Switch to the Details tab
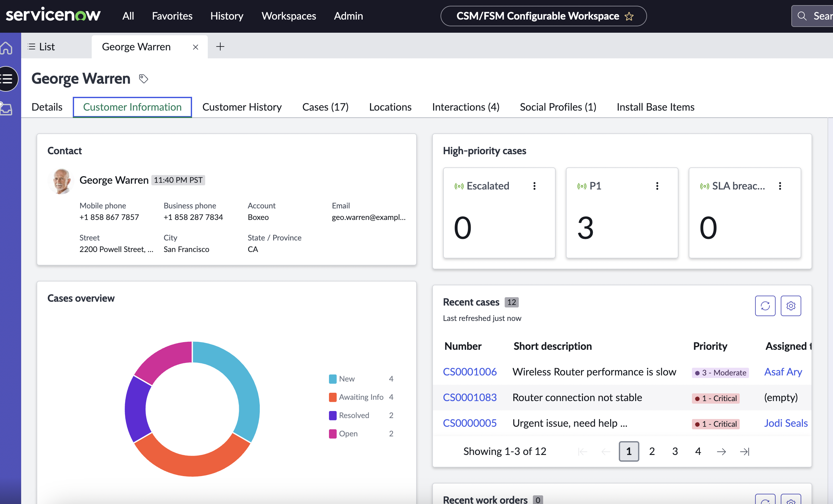Image resolution: width=833 pixels, height=504 pixels. coord(47,107)
